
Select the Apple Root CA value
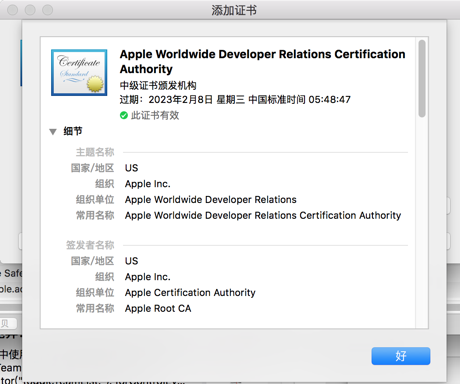point(158,309)
